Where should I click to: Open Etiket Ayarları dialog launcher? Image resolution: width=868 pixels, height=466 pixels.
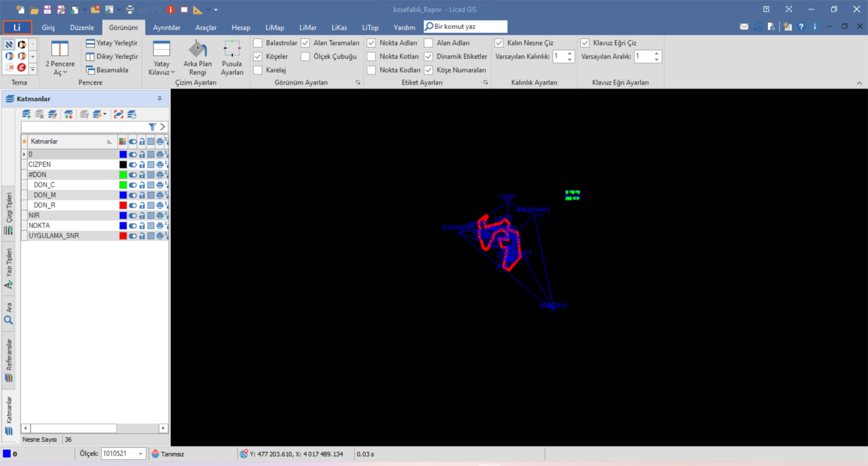(485, 83)
